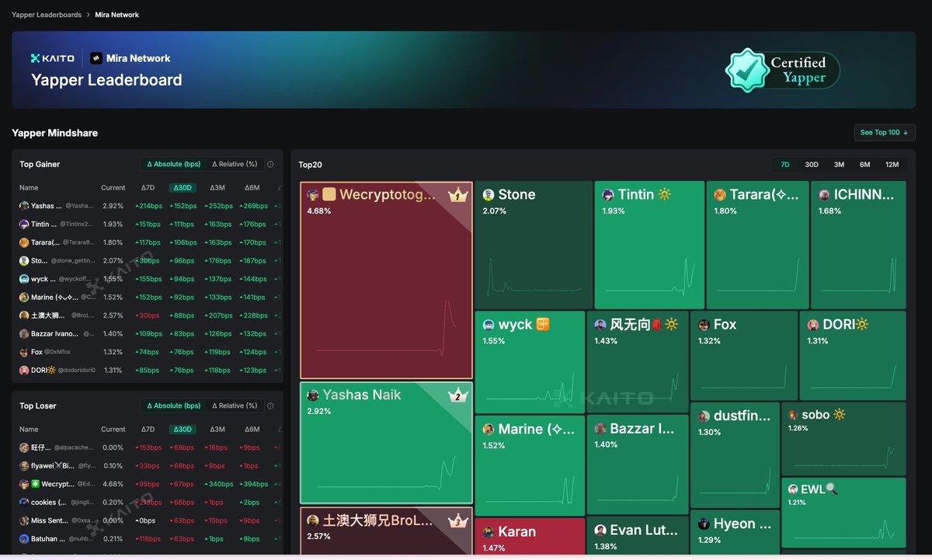Click the rank 1 crown on Wecryptotog tile
Screen dimensions: 932x560
[458, 195]
